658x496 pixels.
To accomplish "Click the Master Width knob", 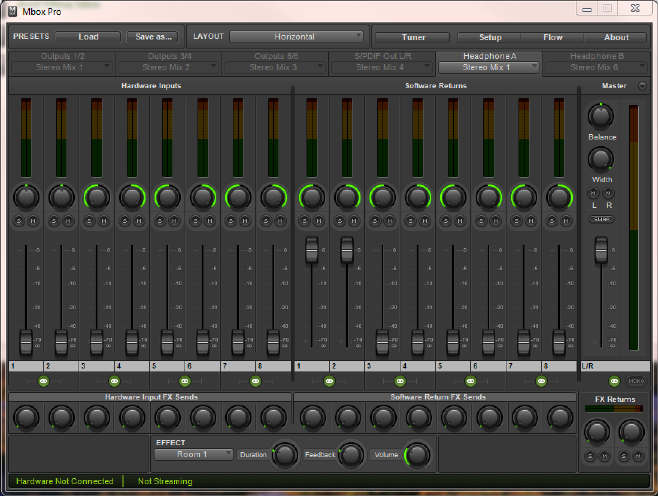I will coord(601,159).
